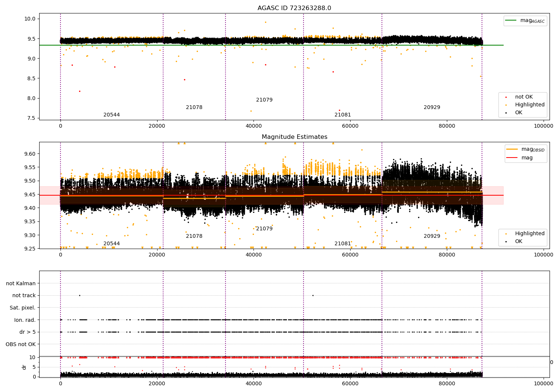Click x-axis tick 20000 under the dr plot
The width and height of the screenshot is (560, 392).
[x=157, y=383]
